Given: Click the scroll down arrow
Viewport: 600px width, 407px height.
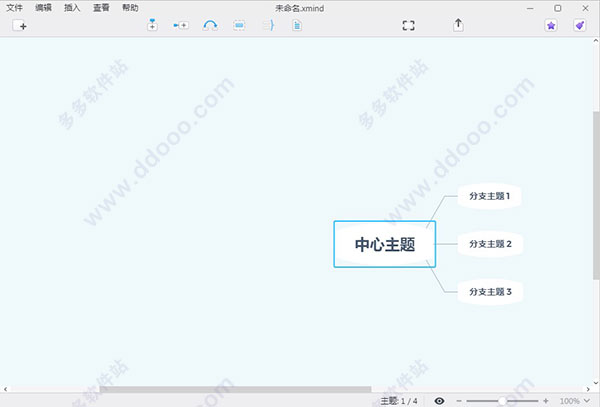Looking at the screenshot, I should point(596,382).
